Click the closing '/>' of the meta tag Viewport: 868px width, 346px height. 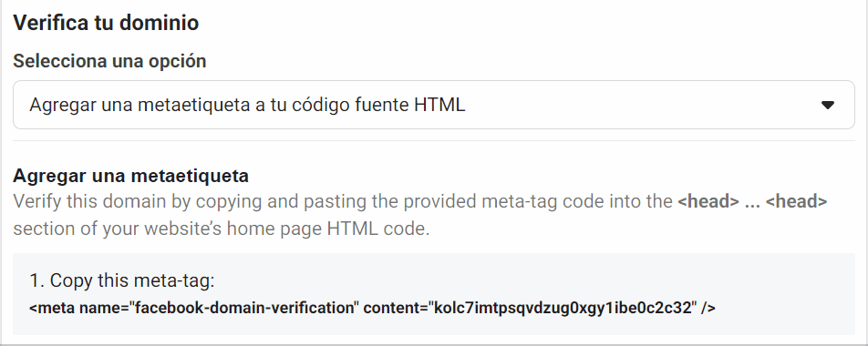coord(708,308)
